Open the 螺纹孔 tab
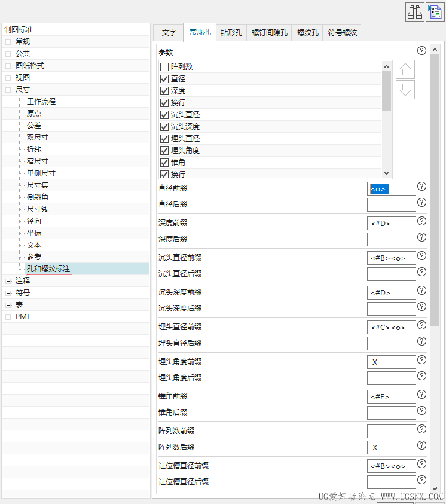The width and height of the screenshot is (446, 504). tap(307, 32)
